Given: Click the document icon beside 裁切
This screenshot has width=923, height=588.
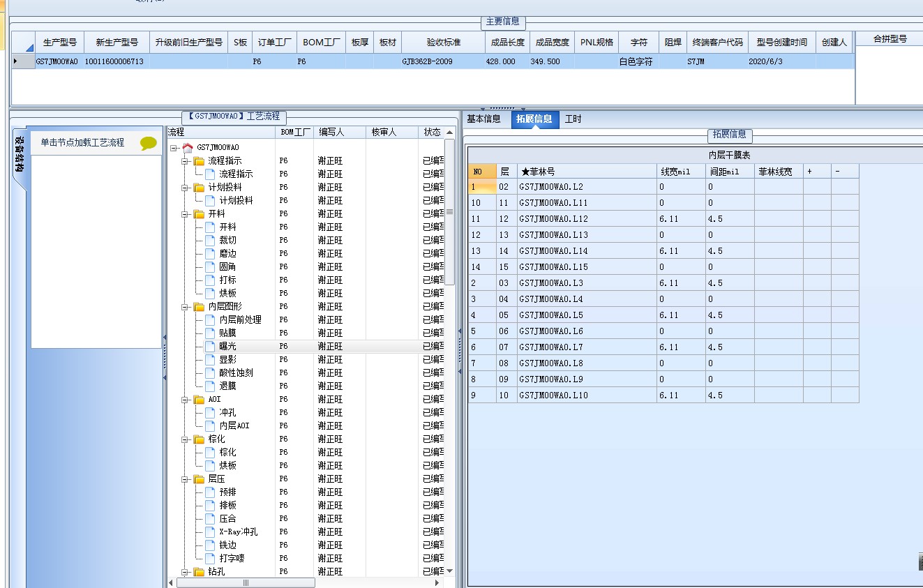Looking at the screenshot, I should tap(211, 240).
